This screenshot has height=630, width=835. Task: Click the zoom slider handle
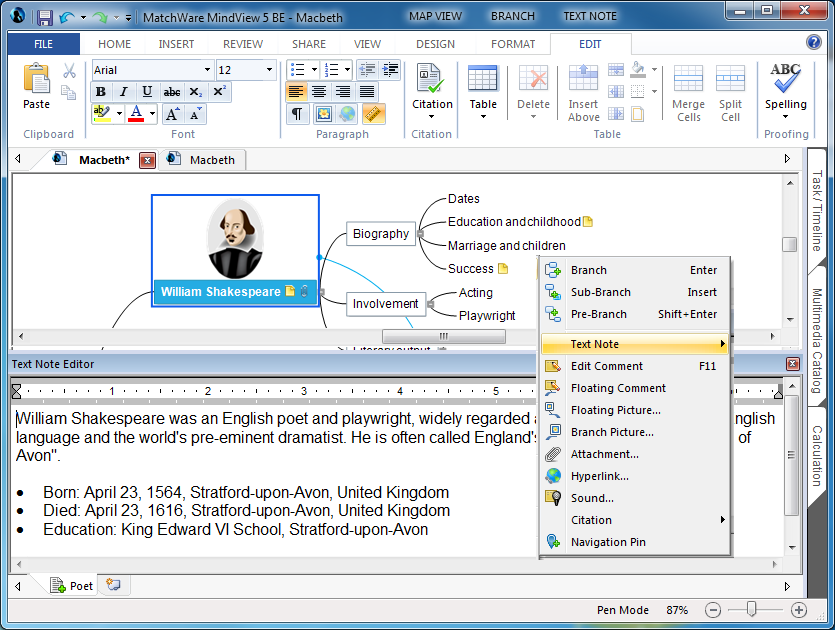pyautogui.click(x=751, y=609)
